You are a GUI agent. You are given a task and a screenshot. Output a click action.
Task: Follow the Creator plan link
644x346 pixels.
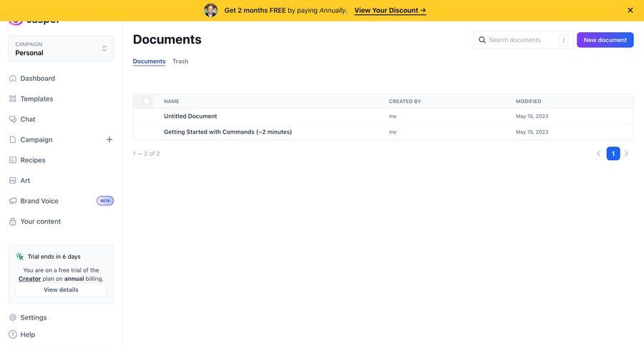(x=29, y=279)
